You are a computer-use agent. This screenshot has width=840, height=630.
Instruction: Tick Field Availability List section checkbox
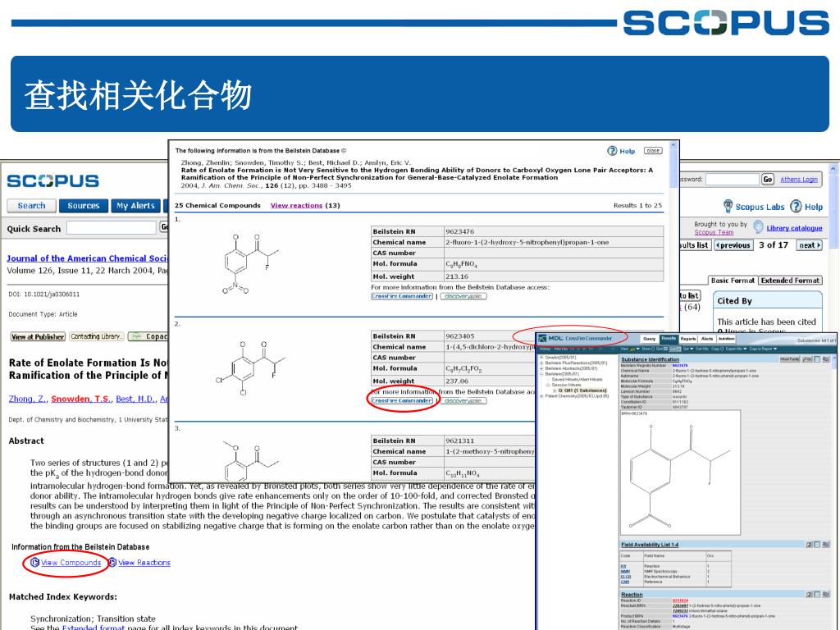point(817,545)
